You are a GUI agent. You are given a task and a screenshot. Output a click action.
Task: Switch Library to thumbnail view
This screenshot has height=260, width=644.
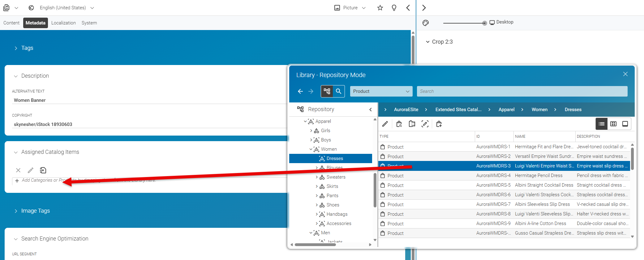[x=613, y=124]
